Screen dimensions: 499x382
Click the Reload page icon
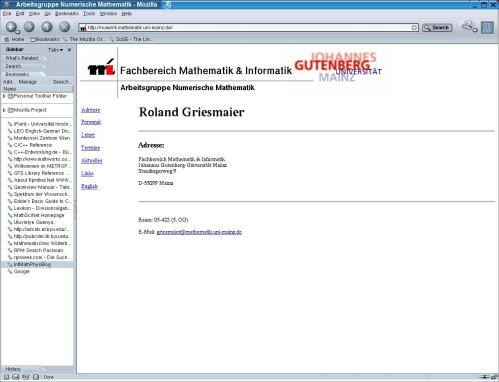coord(47,27)
